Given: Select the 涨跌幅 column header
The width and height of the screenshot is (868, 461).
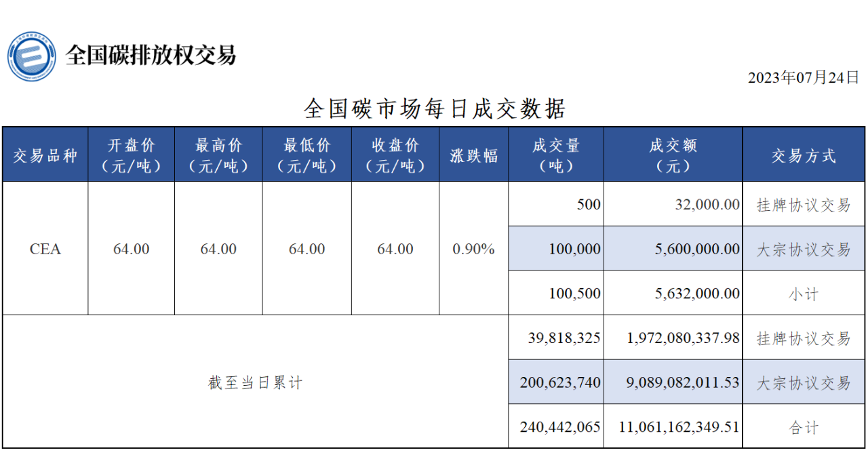Looking at the screenshot, I should coord(473,156).
